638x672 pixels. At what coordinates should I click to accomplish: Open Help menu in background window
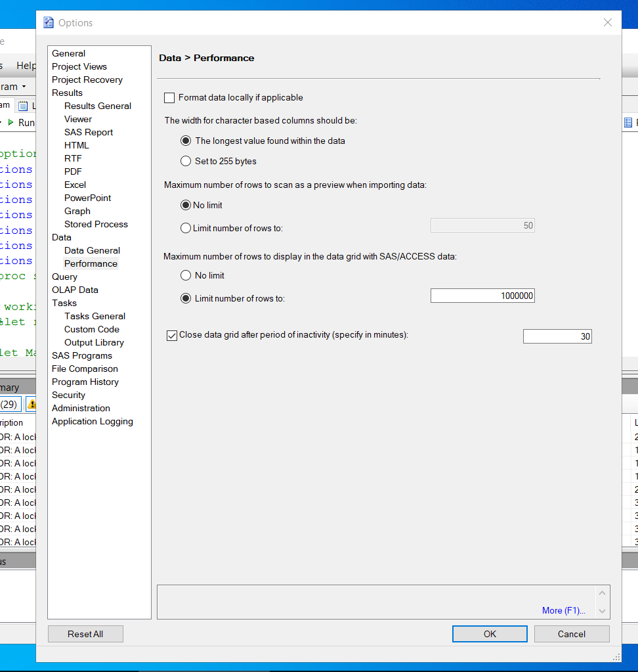coord(26,66)
